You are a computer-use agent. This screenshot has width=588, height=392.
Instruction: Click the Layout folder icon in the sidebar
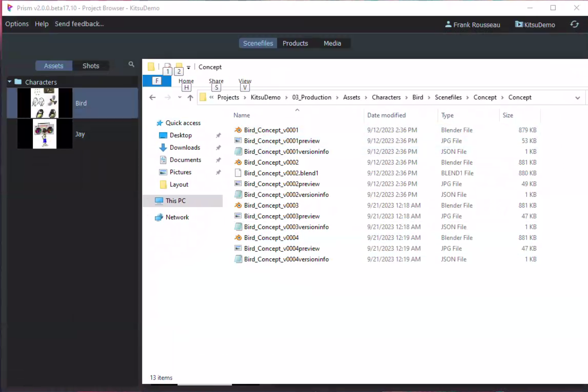(163, 185)
